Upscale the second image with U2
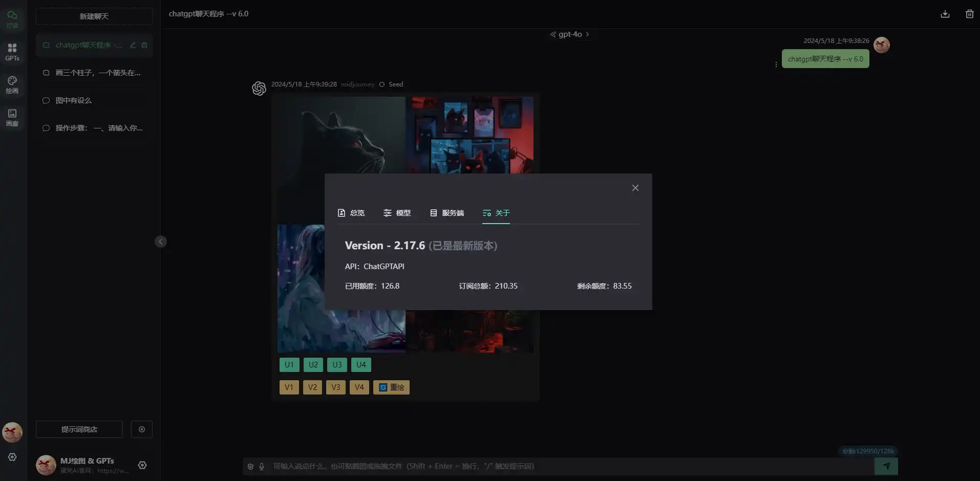This screenshot has width=980, height=481. (x=313, y=365)
